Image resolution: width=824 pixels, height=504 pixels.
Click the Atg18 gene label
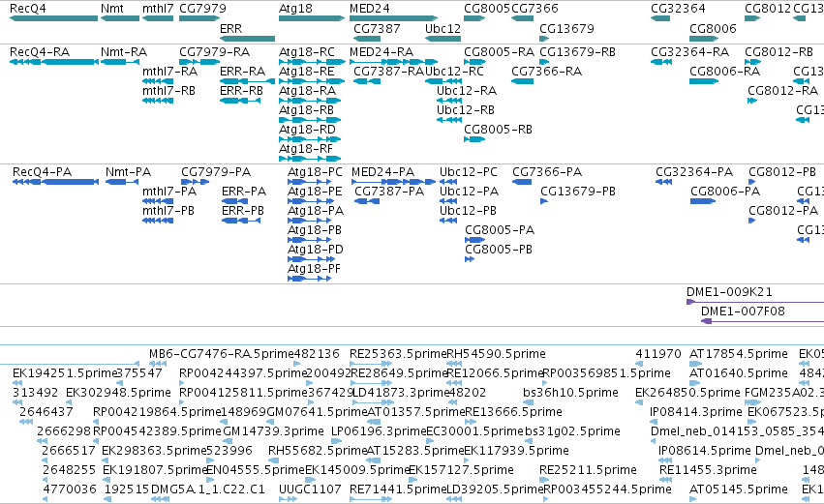(295, 9)
